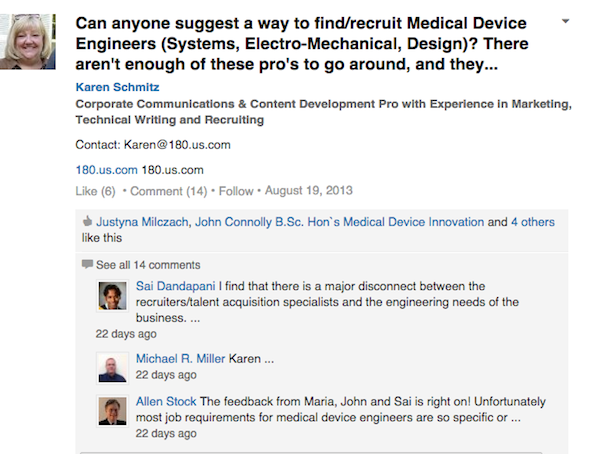This screenshot has width=600, height=454.
Task: Open Justyna Milczach's profile
Action: click(x=141, y=224)
